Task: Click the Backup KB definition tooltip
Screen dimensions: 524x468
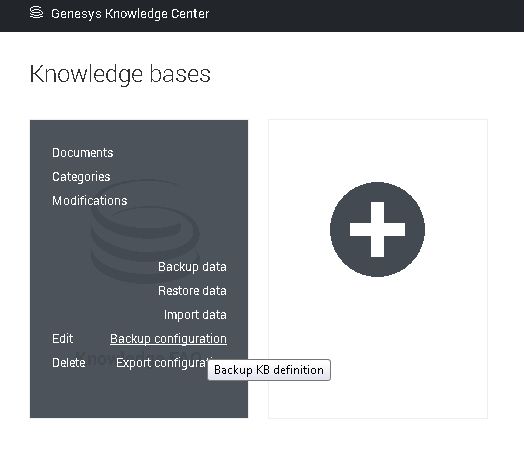Action: 269,370
